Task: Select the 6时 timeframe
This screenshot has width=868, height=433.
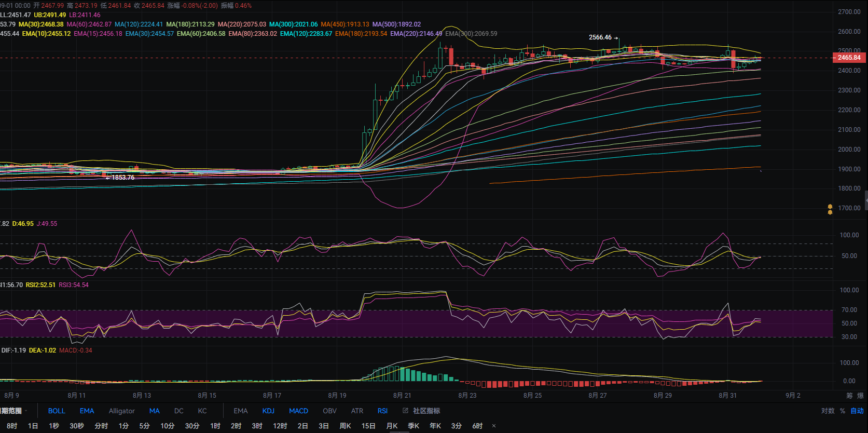Action: pos(477,426)
